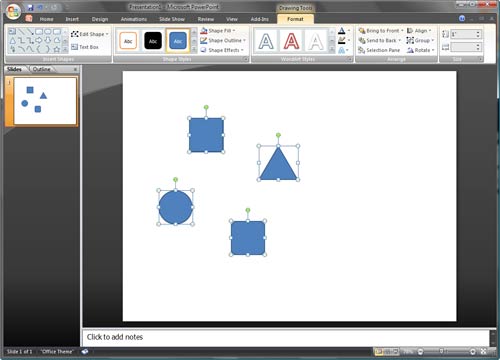Undo using the quick access toolbar
The width and height of the screenshot is (500, 360).
tap(41, 7)
